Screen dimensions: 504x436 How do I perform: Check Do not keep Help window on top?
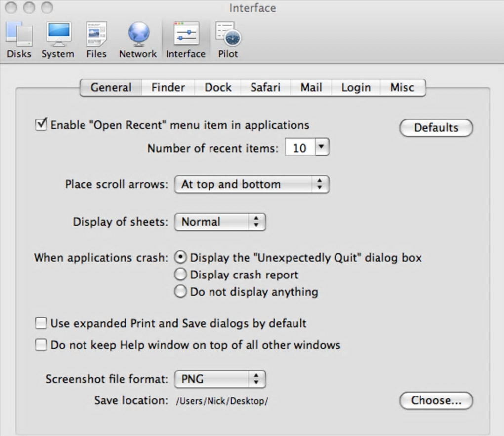tap(41, 345)
